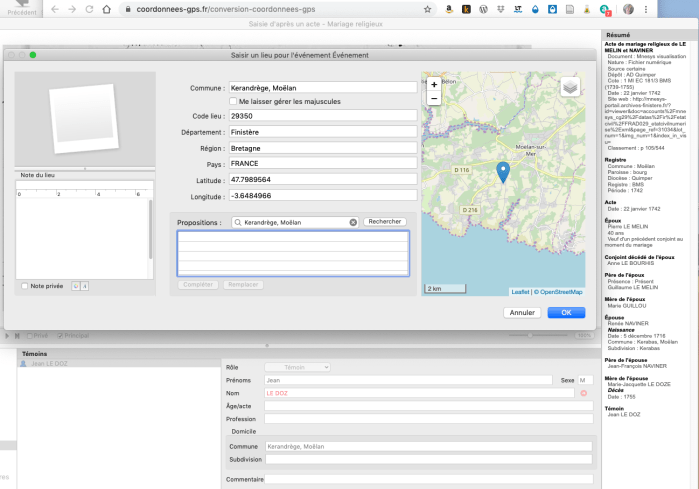This screenshot has width=699, height=489.
Task: Click the blue location marker on map
Action: 503,171
